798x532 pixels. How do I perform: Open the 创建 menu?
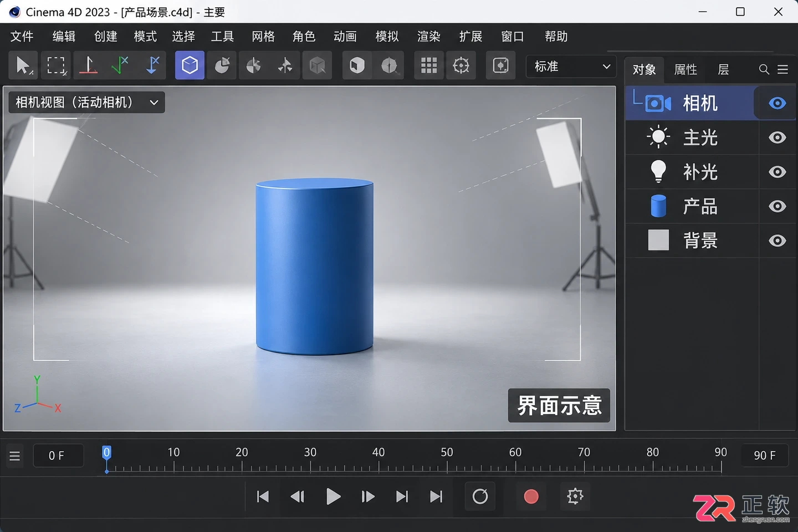coord(105,37)
